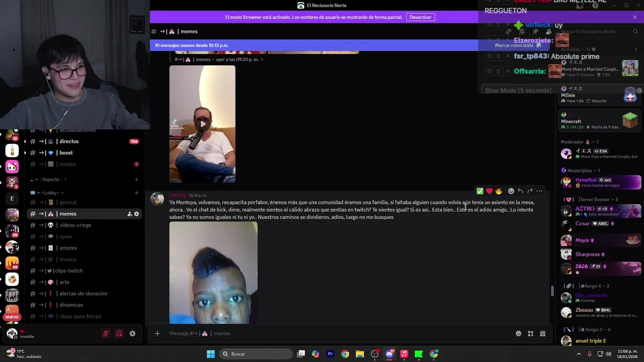This screenshot has height=362, width=644.
Task: Open Apple Music from the taskbar
Action: 404,354
